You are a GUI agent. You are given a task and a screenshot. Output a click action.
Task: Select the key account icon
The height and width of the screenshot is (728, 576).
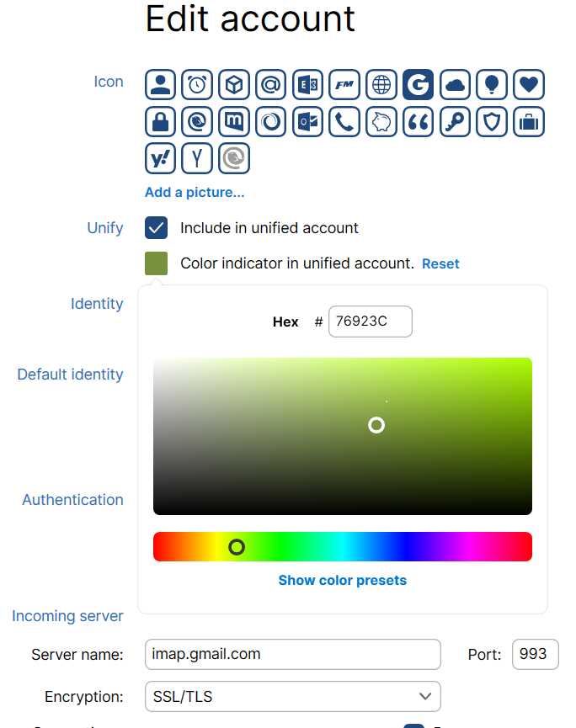point(456,122)
